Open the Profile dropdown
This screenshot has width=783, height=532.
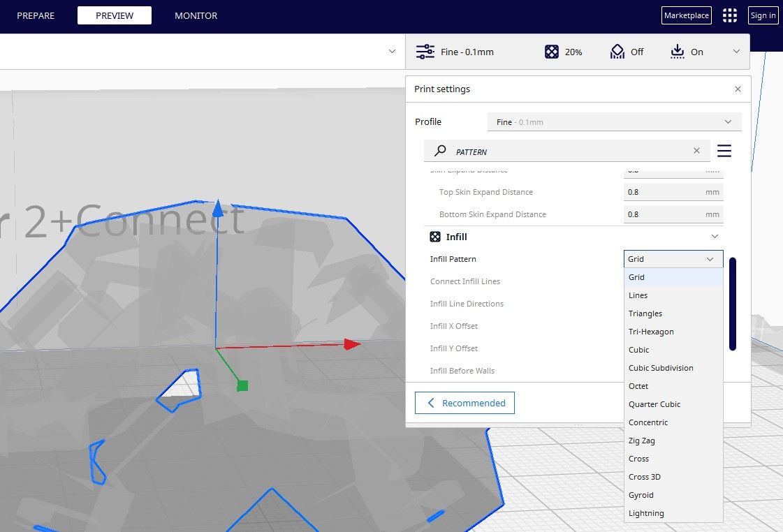point(614,121)
